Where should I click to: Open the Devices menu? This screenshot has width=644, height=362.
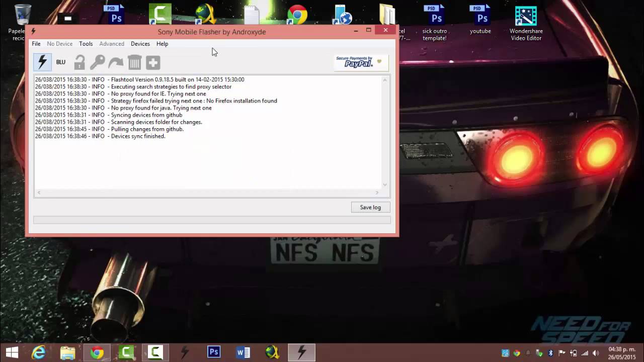pos(140,44)
